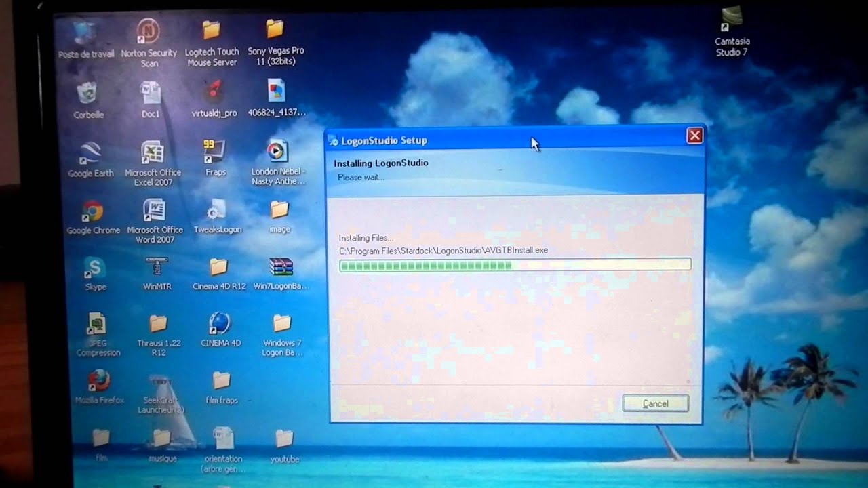The width and height of the screenshot is (868, 488).
Task: Launch the TweaksLogon shortcut
Action: pyautogui.click(x=216, y=210)
